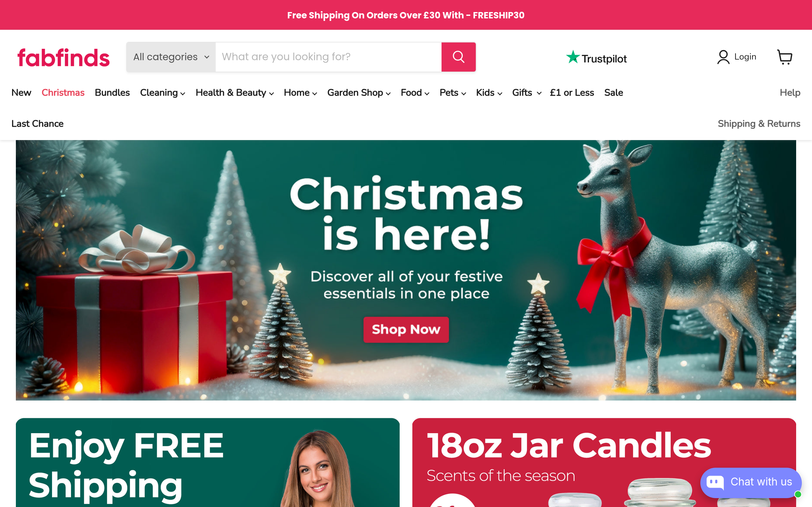Screen dimensions: 812x507
Task: Focus the product search input field
Action: point(328,57)
